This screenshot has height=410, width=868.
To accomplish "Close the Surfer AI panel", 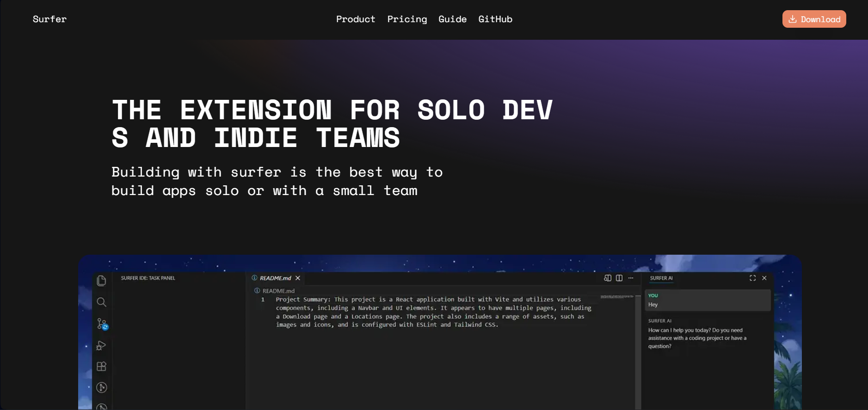I will (x=764, y=278).
